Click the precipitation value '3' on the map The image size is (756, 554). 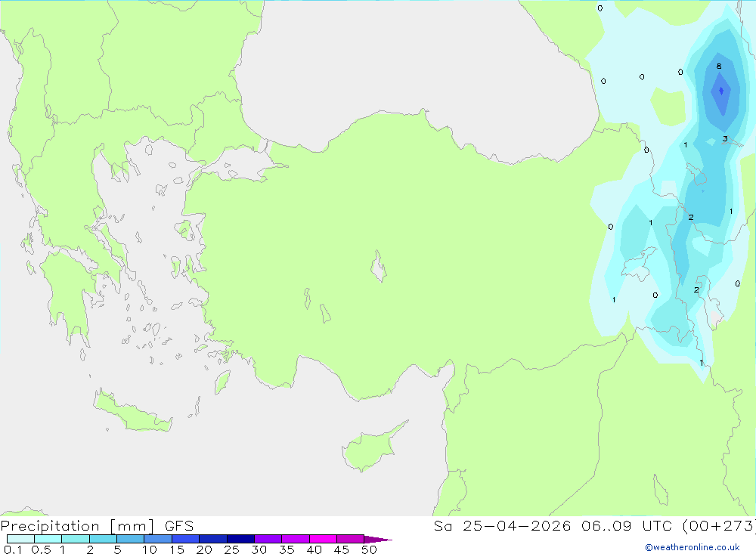[x=725, y=139]
